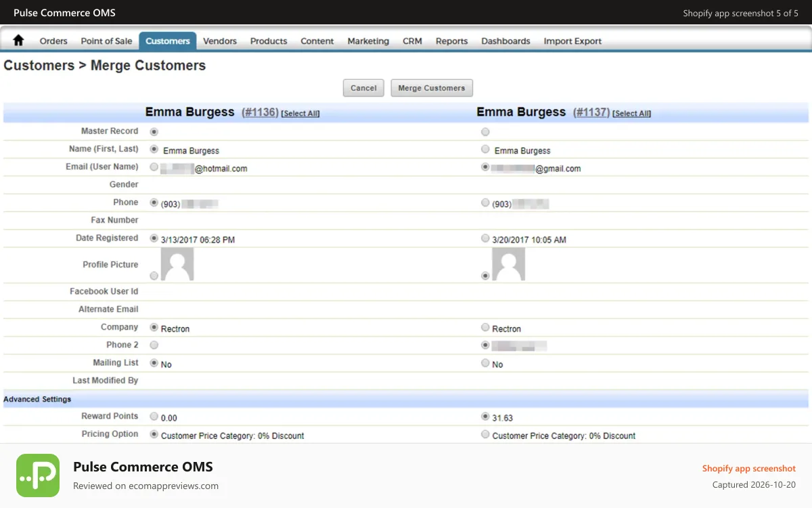Click the Date Registered label

tap(107, 238)
